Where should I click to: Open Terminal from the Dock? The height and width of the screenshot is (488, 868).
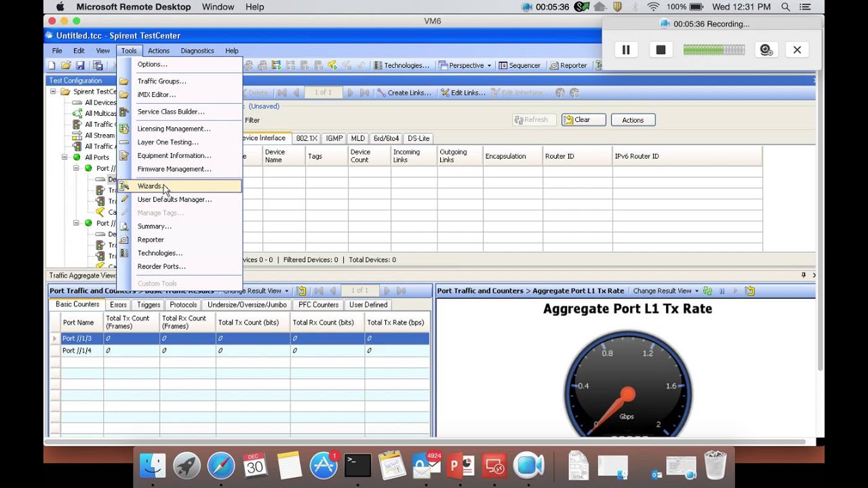click(x=357, y=466)
